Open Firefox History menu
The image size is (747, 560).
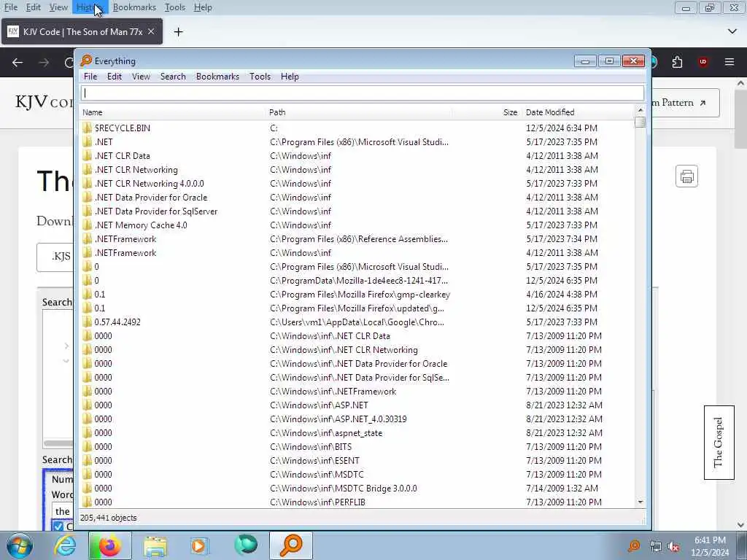[x=88, y=7]
